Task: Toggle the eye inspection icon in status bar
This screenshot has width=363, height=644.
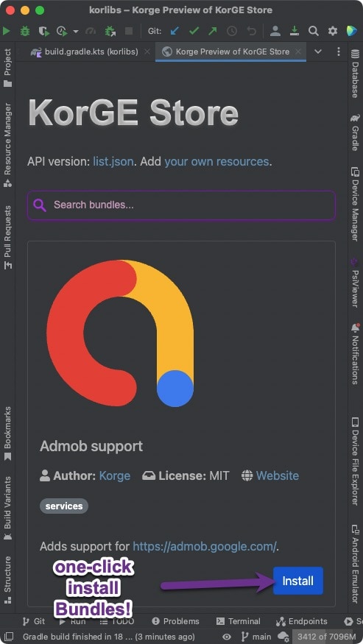Action: click(x=227, y=637)
